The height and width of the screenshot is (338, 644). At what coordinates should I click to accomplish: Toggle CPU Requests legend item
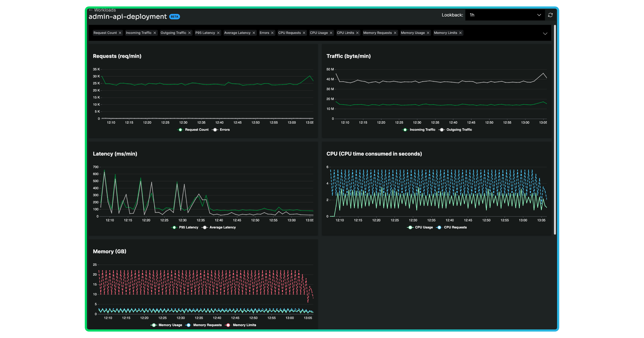[455, 227]
